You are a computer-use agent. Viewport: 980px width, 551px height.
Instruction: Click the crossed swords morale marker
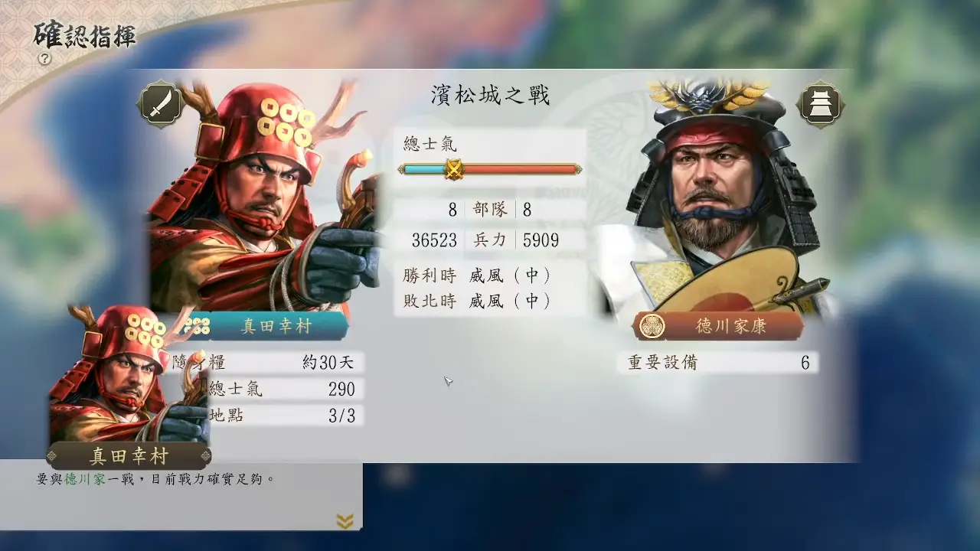point(454,169)
